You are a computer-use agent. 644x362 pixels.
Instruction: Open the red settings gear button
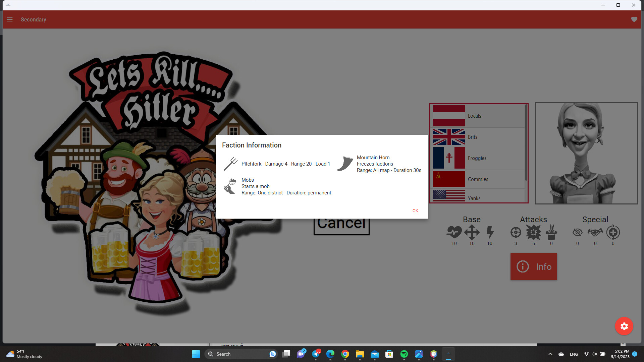click(624, 326)
